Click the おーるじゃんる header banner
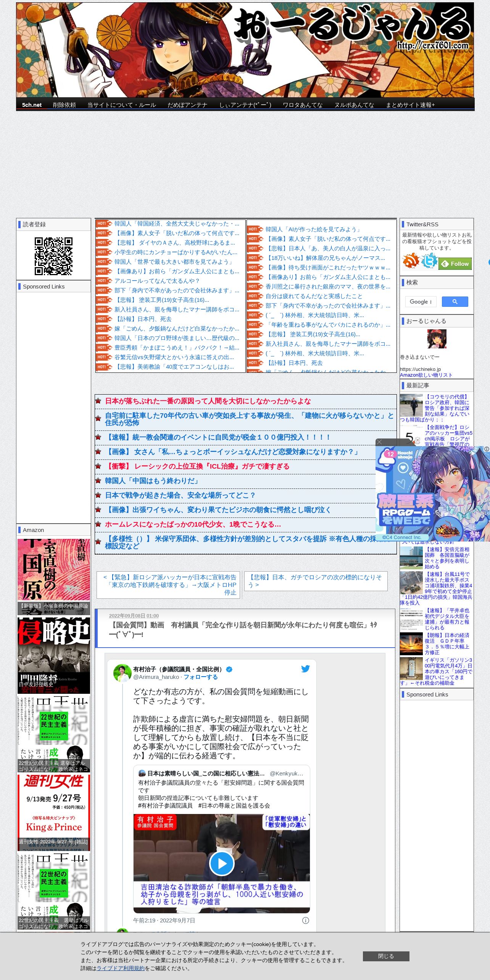This screenshot has height=980, width=490. coord(245,50)
